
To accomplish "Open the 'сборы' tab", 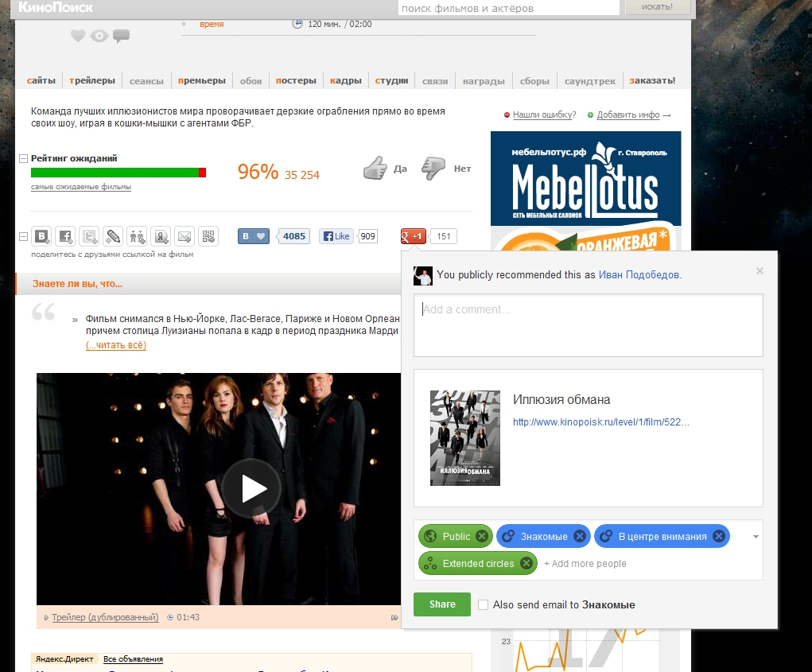I will click(x=534, y=81).
